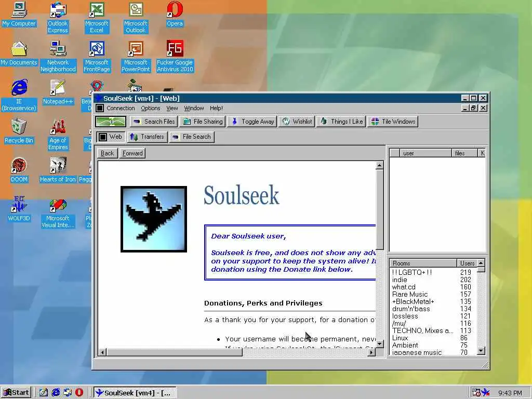Select the what.cd room
The width and height of the screenshot is (532, 399).
[x=433, y=287]
